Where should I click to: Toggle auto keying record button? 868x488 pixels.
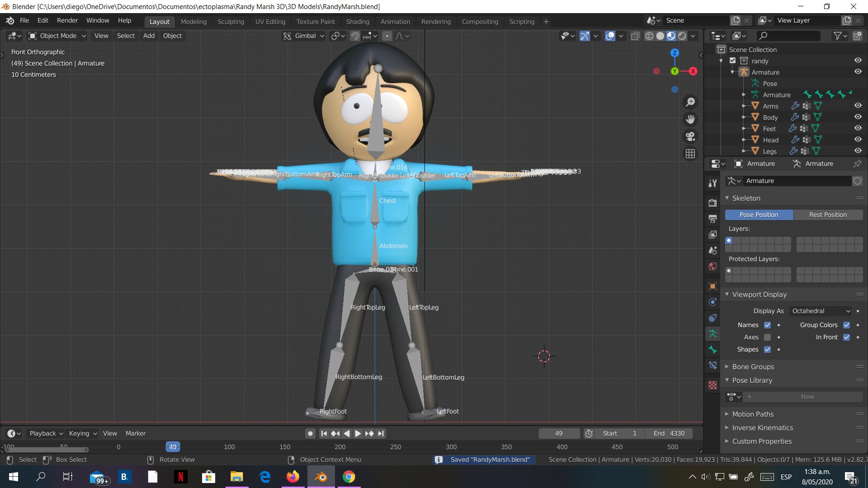pyautogui.click(x=310, y=433)
